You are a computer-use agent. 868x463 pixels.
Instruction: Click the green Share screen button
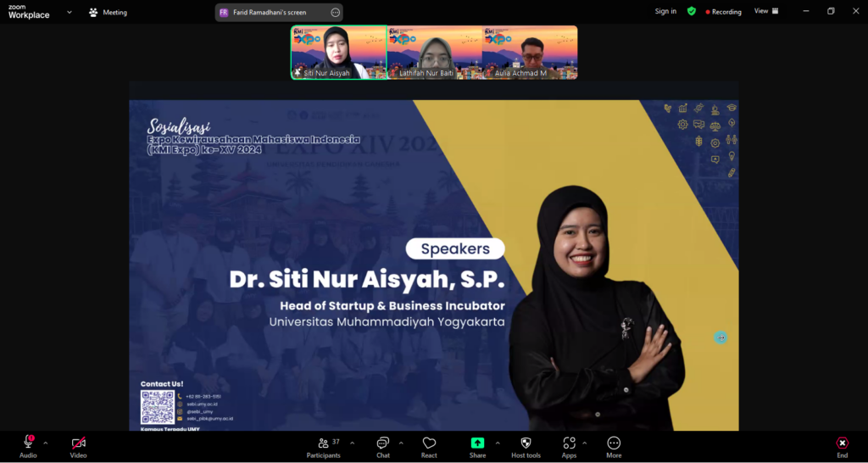click(x=478, y=447)
